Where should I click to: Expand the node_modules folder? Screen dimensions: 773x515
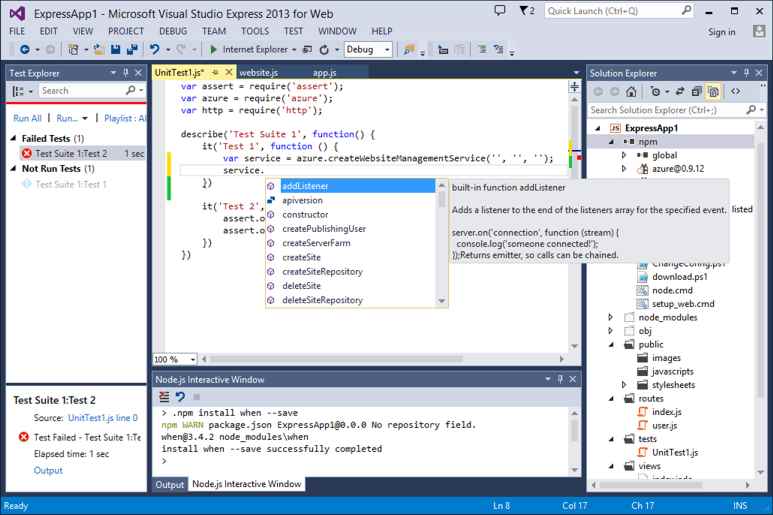611,317
